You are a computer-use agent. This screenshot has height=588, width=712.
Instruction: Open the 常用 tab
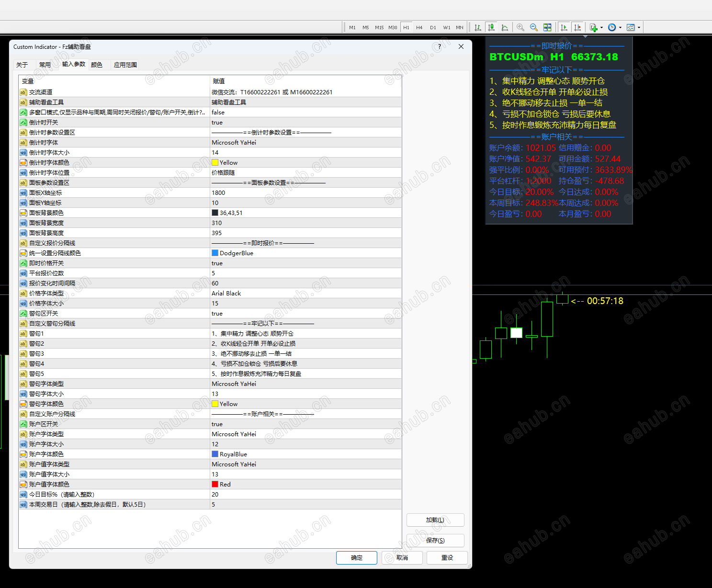[45, 65]
